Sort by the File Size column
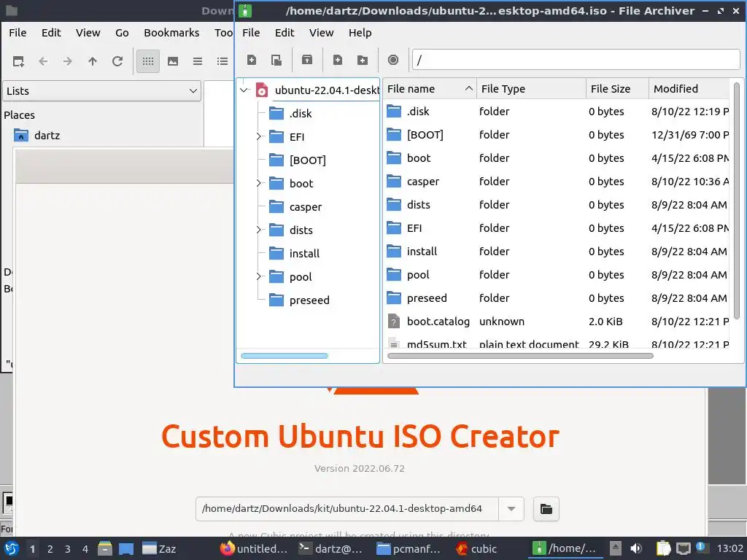The width and height of the screenshot is (747, 560). [x=617, y=89]
